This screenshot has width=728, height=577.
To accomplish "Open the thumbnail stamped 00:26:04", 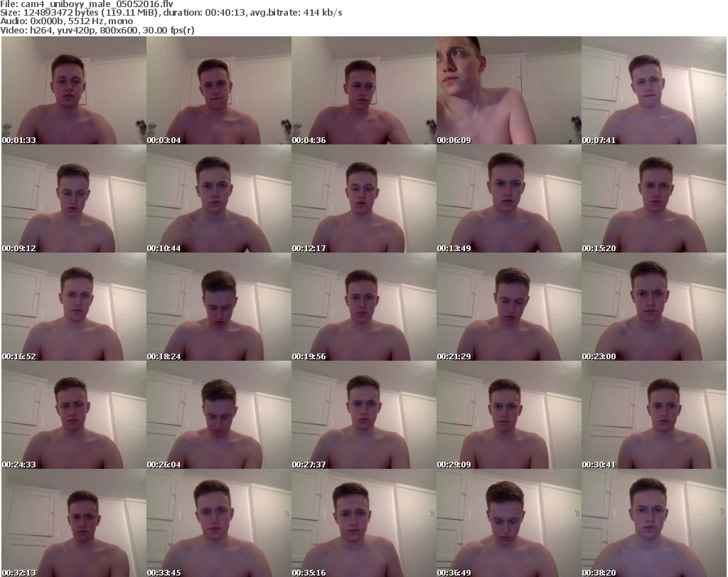I will pyautogui.click(x=219, y=415).
